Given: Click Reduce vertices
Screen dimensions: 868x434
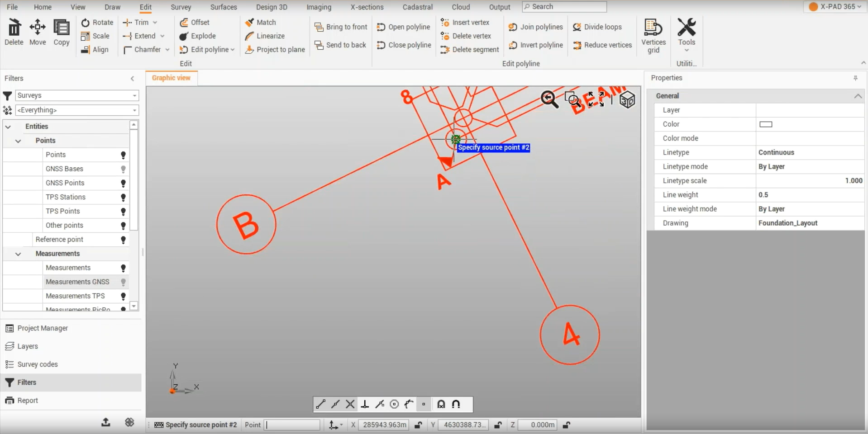Looking at the screenshot, I should [602, 45].
